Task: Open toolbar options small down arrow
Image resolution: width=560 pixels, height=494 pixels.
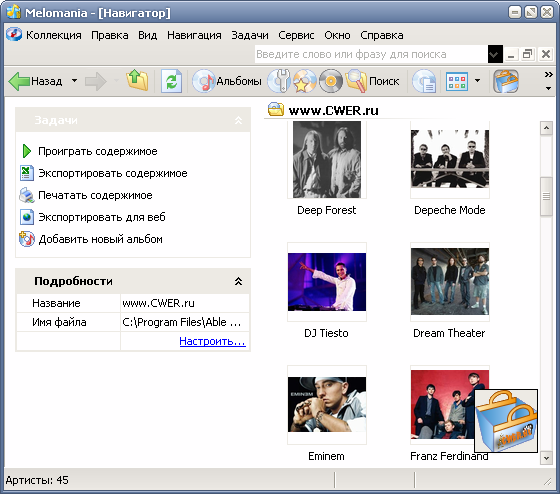Action: pyautogui.click(x=549, y=88)
